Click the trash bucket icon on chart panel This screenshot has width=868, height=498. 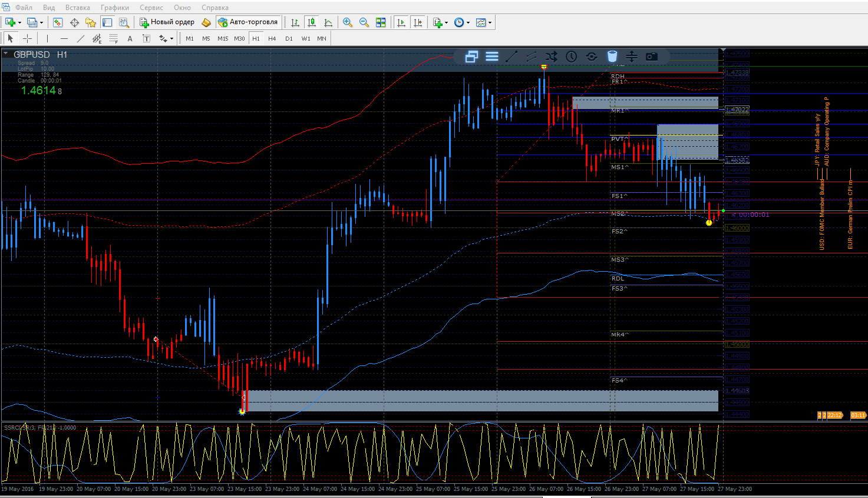[x=612, y=57]
